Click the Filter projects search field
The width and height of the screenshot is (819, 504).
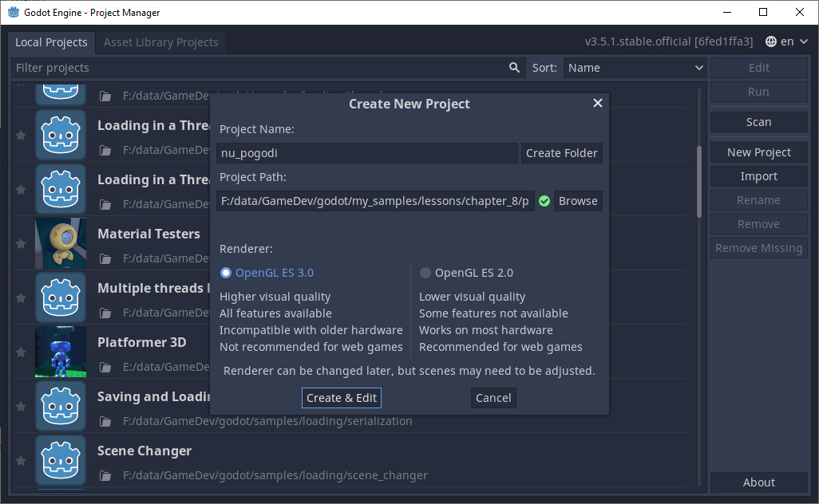pos(268,68)
